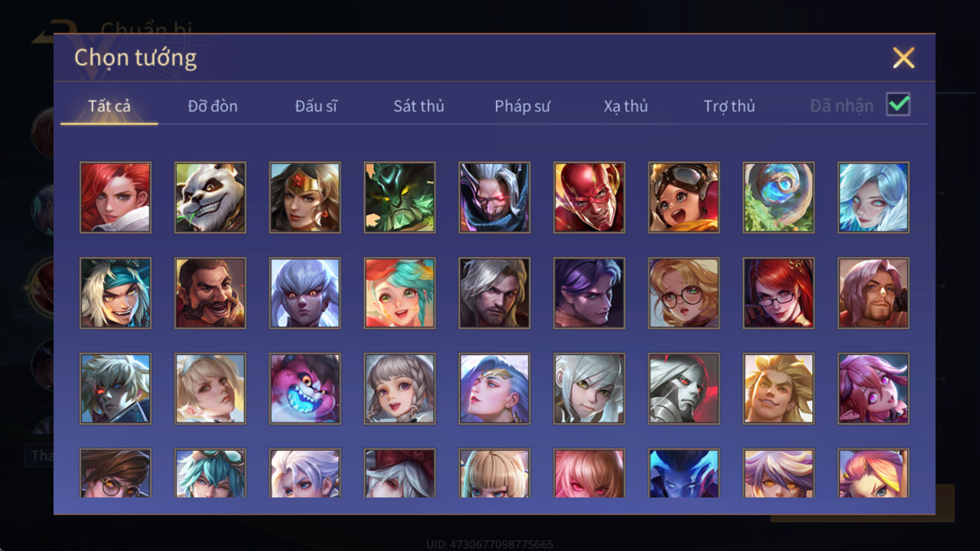Select the green horned forest hero
Image resolution: width=980 pixels, height=551 pixels.
pyautogui.click(x=399, y=197)
